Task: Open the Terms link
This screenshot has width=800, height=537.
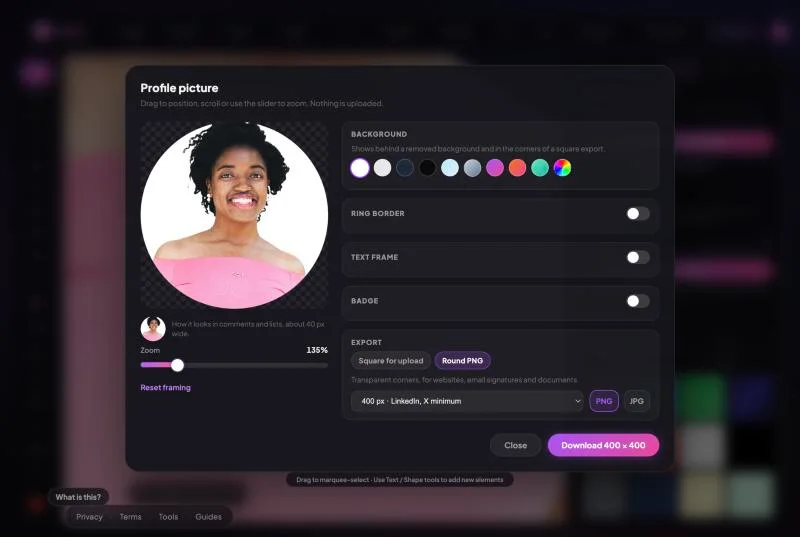Action: [x=131, y=517]
